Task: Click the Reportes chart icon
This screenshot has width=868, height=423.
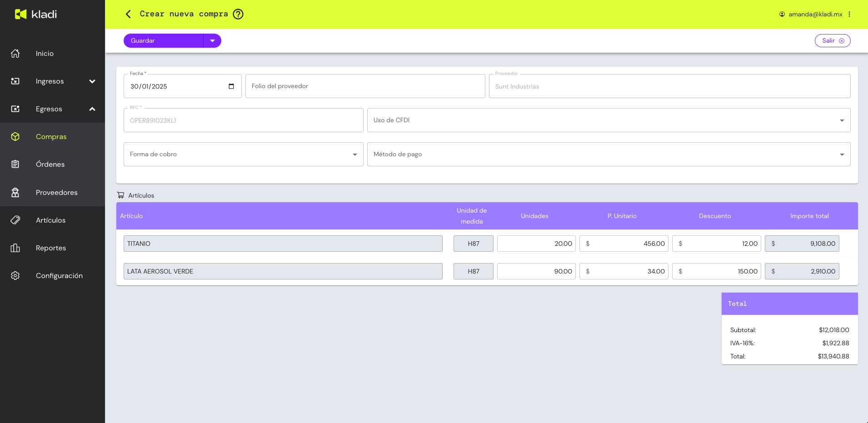Action: pyautogui.click(x=15, y=248)
